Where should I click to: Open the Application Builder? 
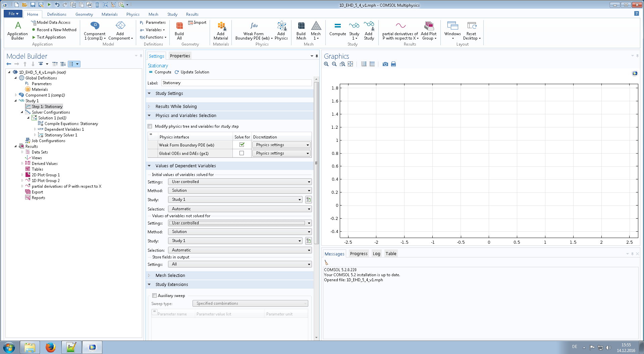(x=18, y=31)
